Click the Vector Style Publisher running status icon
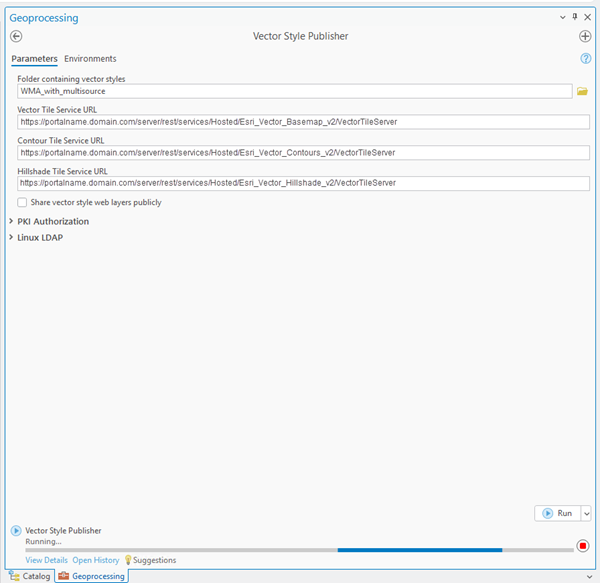600x583 pixels. click(x=16, y=531)
